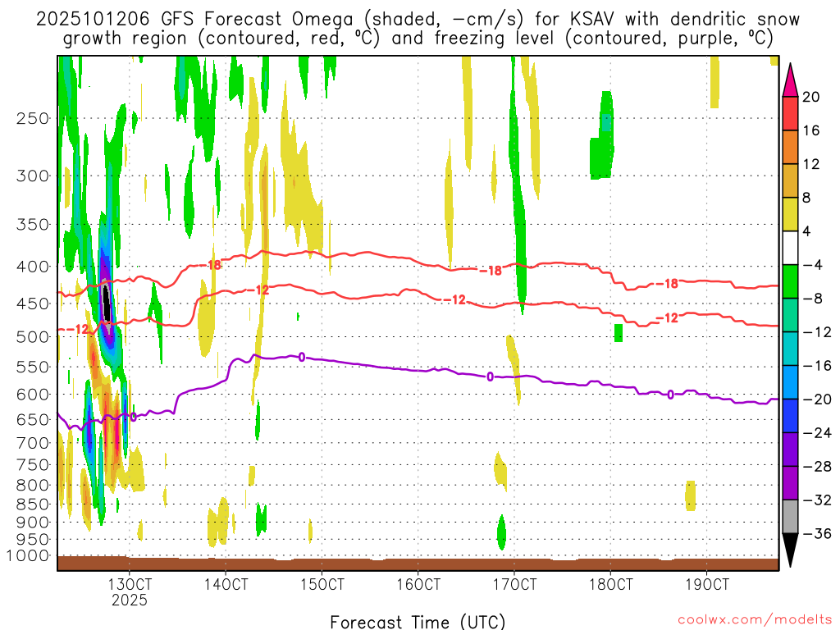Click the 550 pressure level label
Image resolution: width=840 pixels, height=630 pixels.
coord(33,367)
